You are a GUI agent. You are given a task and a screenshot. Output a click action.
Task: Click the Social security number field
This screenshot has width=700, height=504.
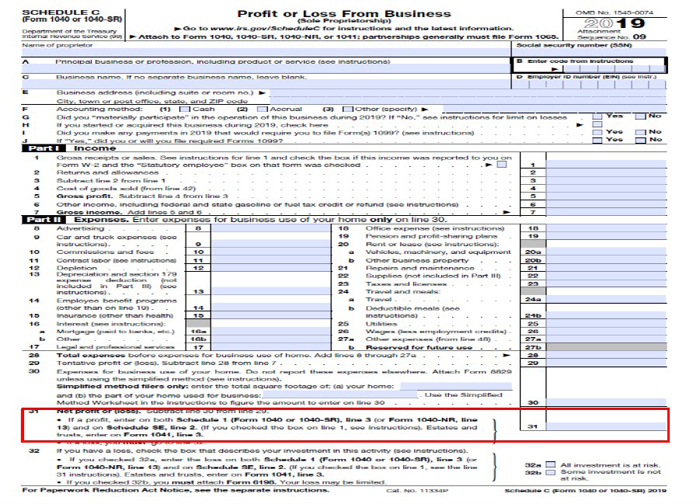(591, 52)
